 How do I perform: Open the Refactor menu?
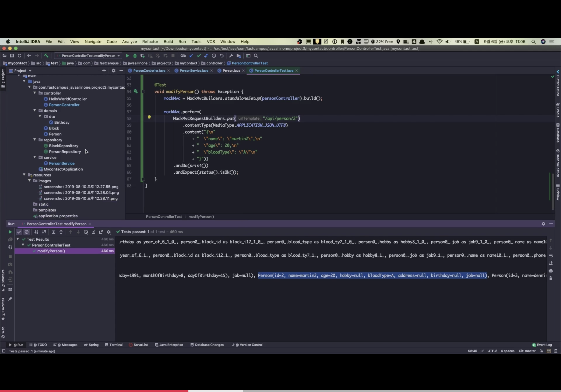[150, 42]
